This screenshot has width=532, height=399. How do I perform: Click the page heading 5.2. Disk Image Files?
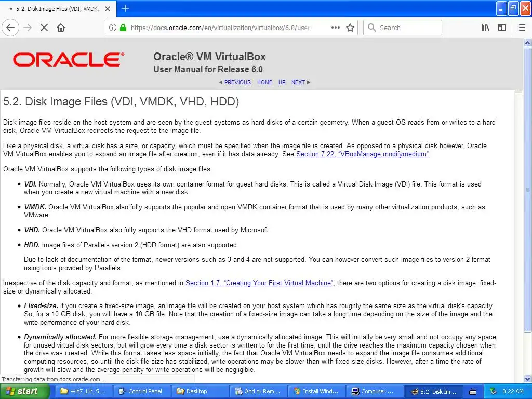tap(121, 101)
